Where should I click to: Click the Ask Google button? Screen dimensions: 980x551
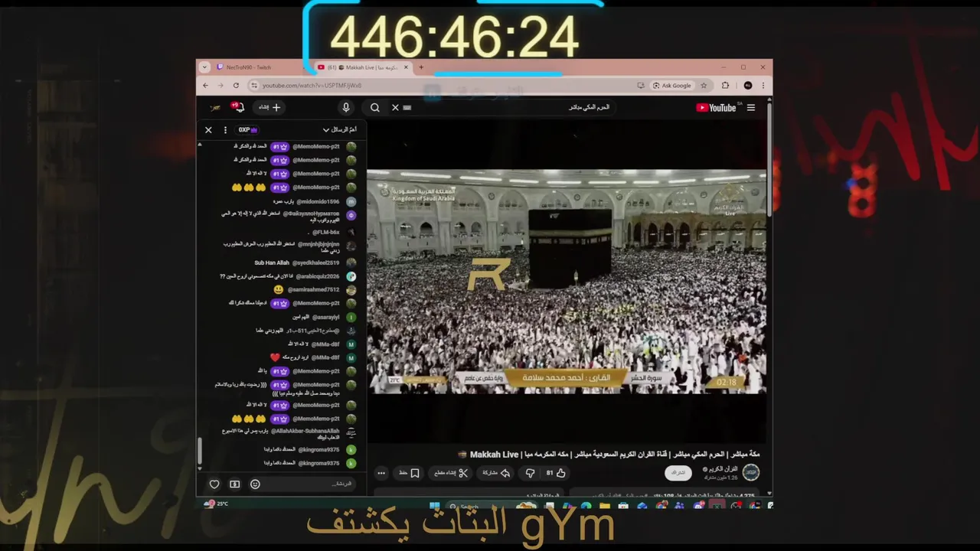click(x=672, y=85)
